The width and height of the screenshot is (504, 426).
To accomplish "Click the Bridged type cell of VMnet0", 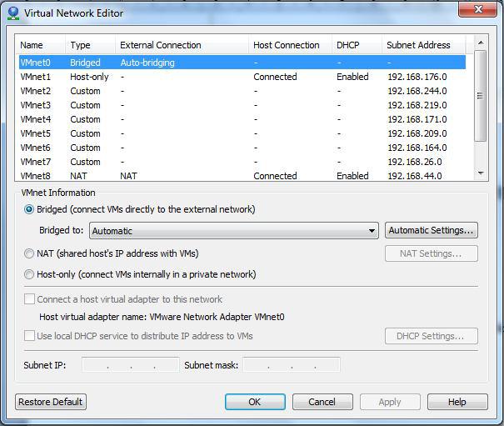I will [85, 63].
